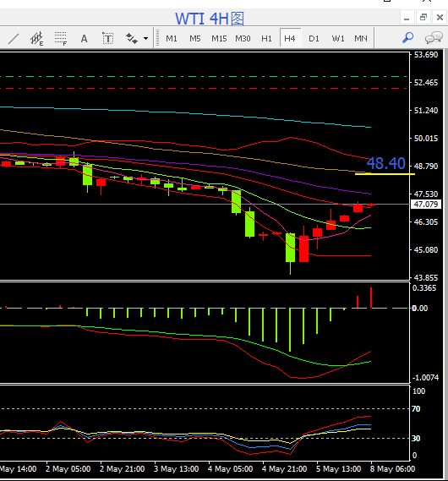The height and width of the screenshot is (481, 448).
Task: Switch to M5 timeframe
Action: tap(195, 39)
